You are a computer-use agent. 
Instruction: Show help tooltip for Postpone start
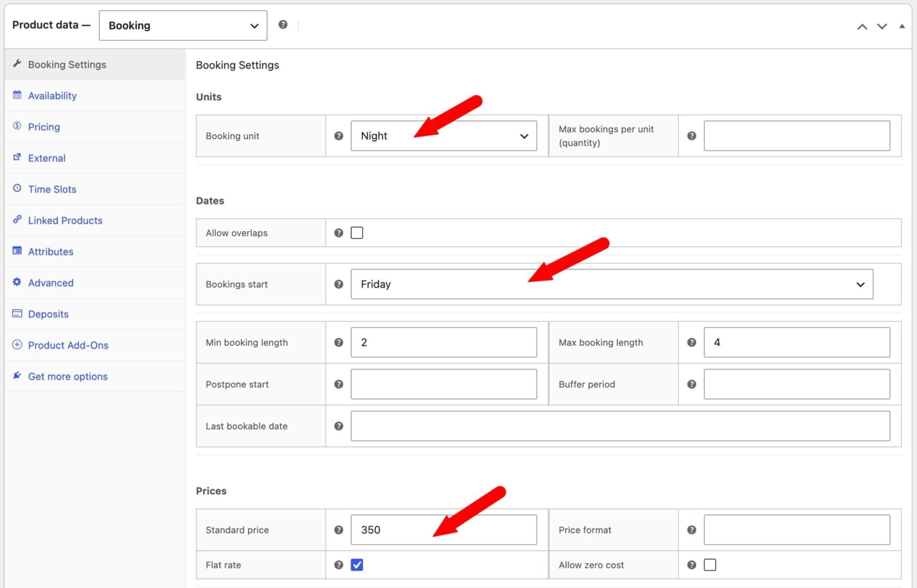pos(338,384)
